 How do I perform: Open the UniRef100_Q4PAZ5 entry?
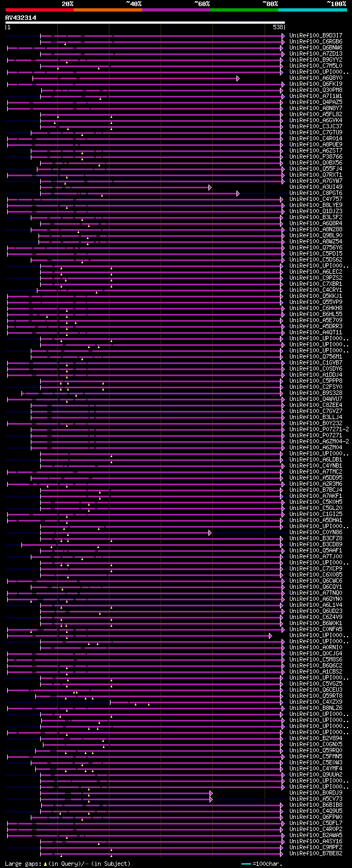tap(316, 102)
